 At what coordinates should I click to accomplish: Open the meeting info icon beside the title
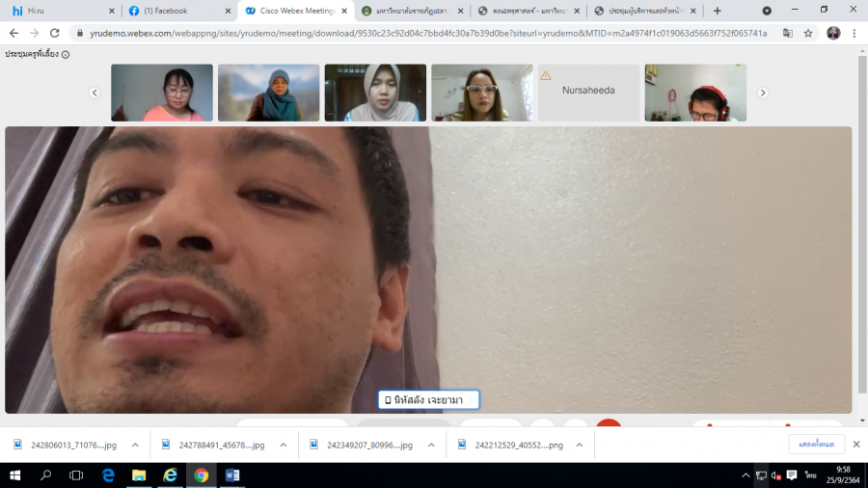[x=66, y=55]
